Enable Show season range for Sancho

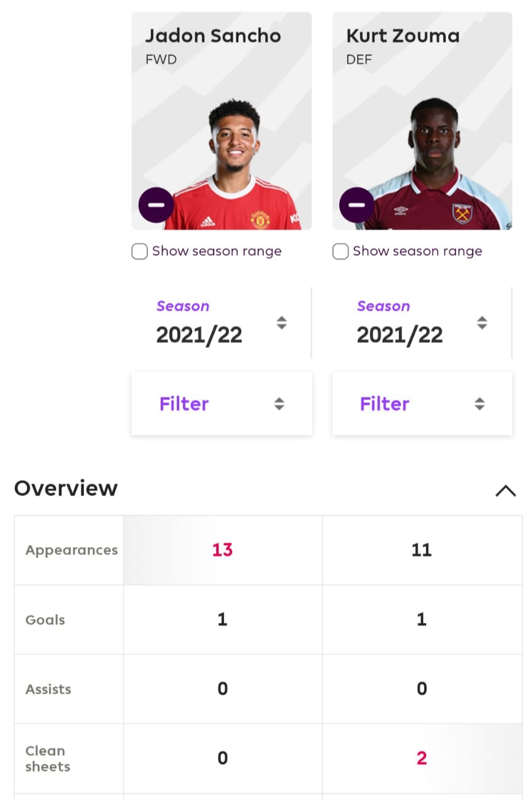tap(140, 252)
